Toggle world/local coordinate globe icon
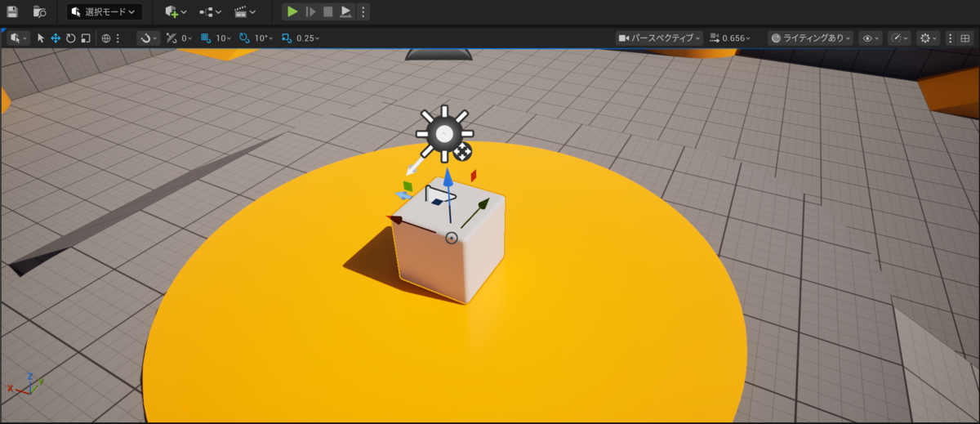Image resolution: width=980 pixels, height=424 pixels. pos(105,38)
